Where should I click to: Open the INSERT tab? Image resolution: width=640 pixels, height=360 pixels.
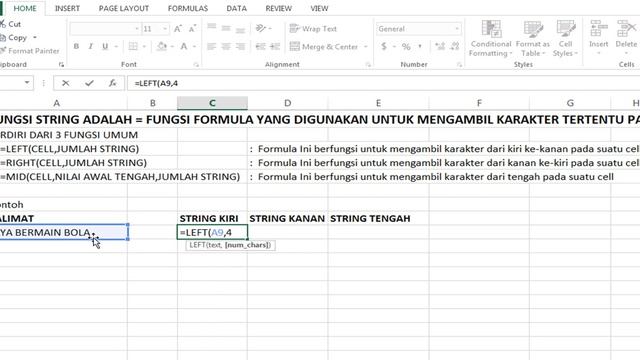coord(67,8)
